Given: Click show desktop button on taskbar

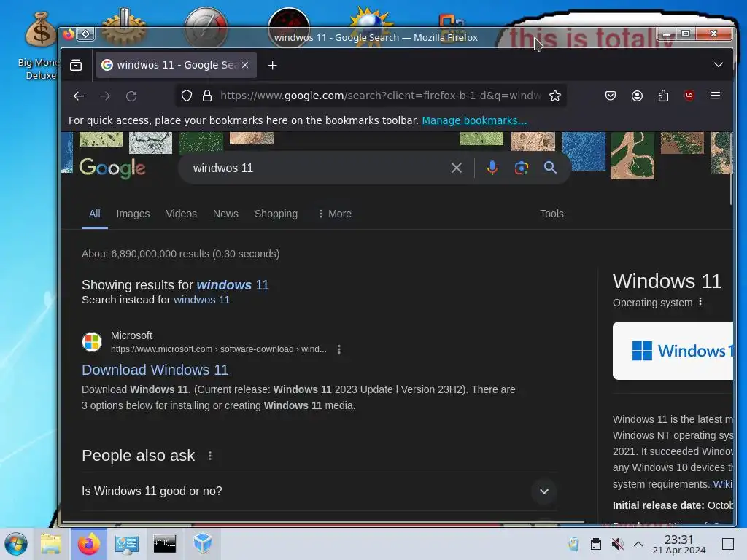Looking at the screenshot, I should [x=728, y=544].
